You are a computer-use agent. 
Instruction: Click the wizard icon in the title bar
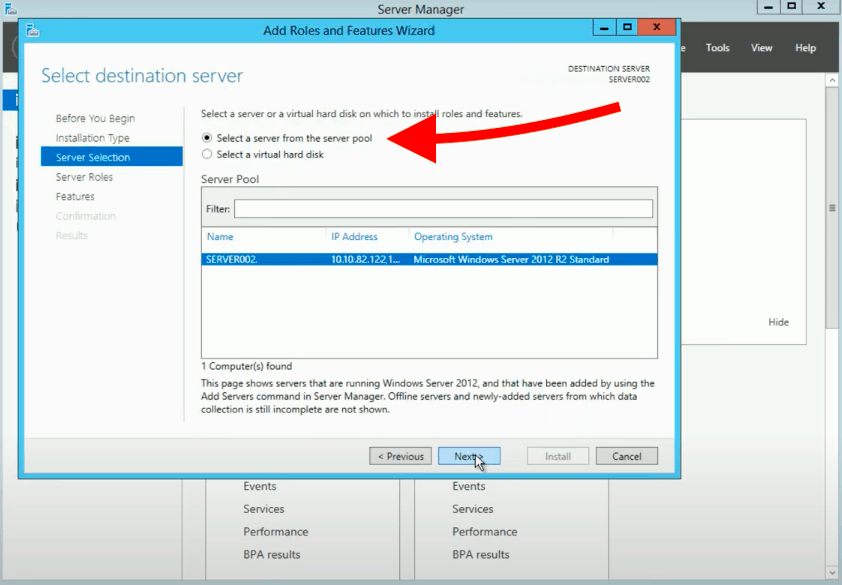(x=32, y=31)
